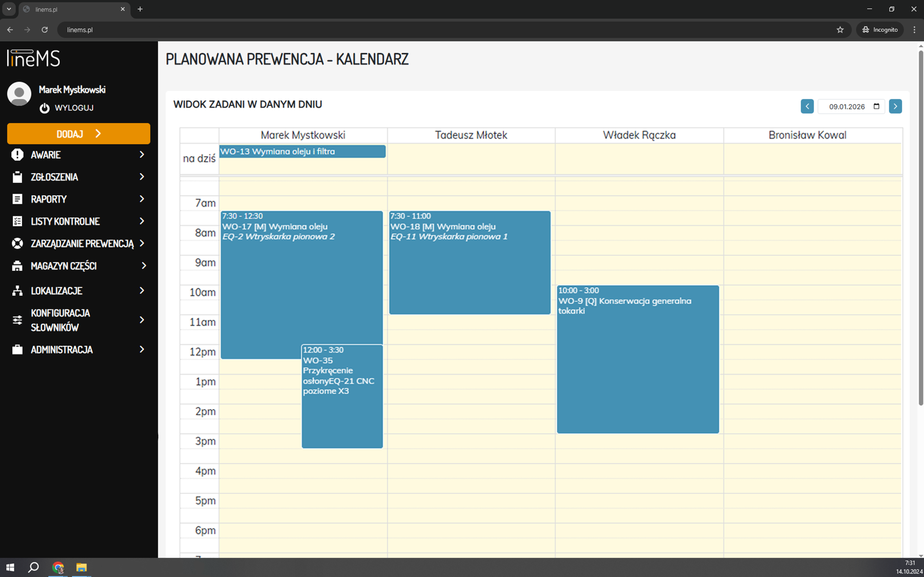Screen dimensions: 924x577
Task: Click the Lokalizacje hierarchy icon
Action: pyautogui.click(x=17, y=291)
